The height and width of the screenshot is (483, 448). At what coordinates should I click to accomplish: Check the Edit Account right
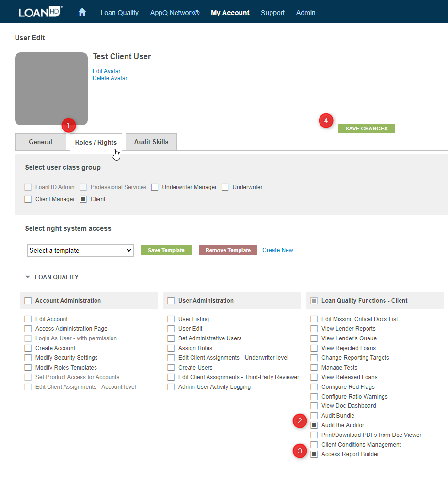[x=28, y=319]
